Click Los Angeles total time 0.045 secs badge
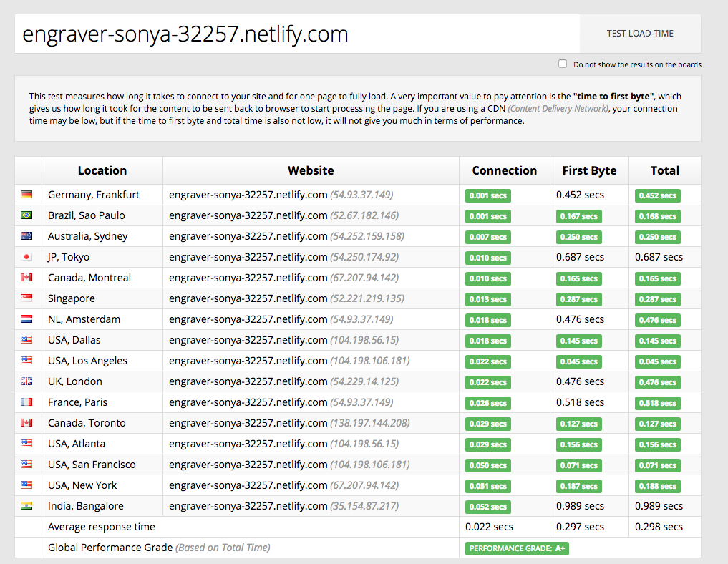The height and width of the screenshot is (564, 728). point(658,361)
